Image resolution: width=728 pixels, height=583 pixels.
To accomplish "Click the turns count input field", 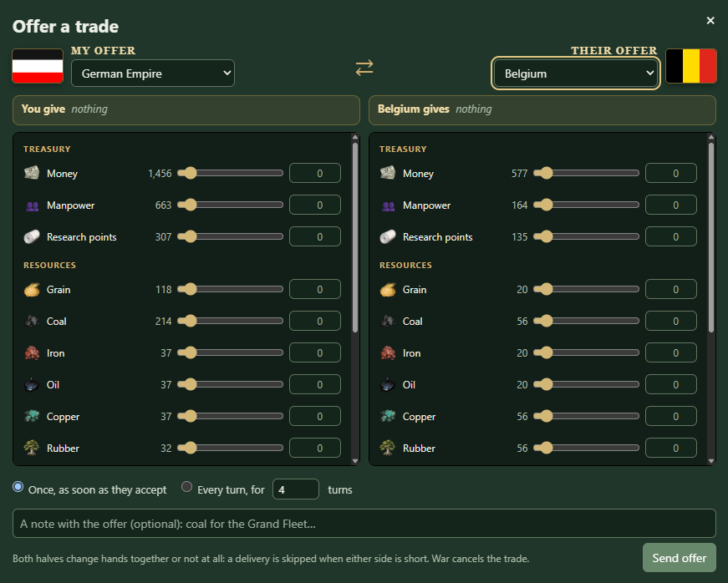I will click(x=296, y=489).
